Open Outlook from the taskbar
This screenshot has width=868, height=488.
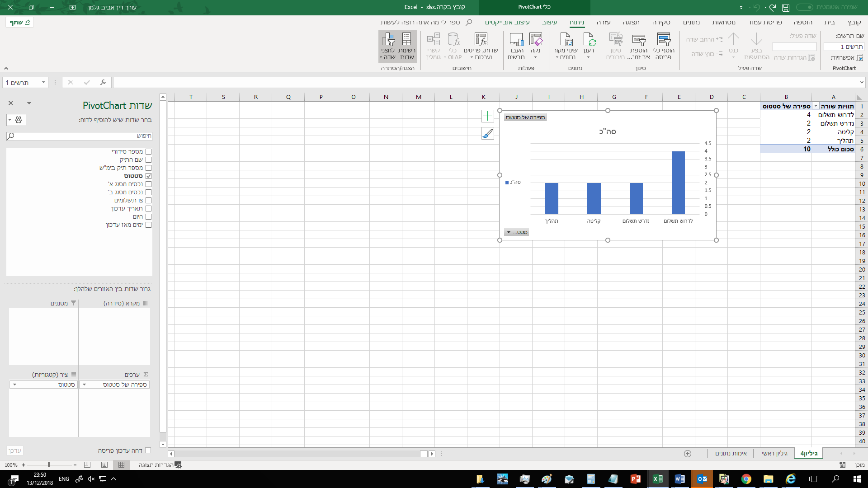pos(702,479)
